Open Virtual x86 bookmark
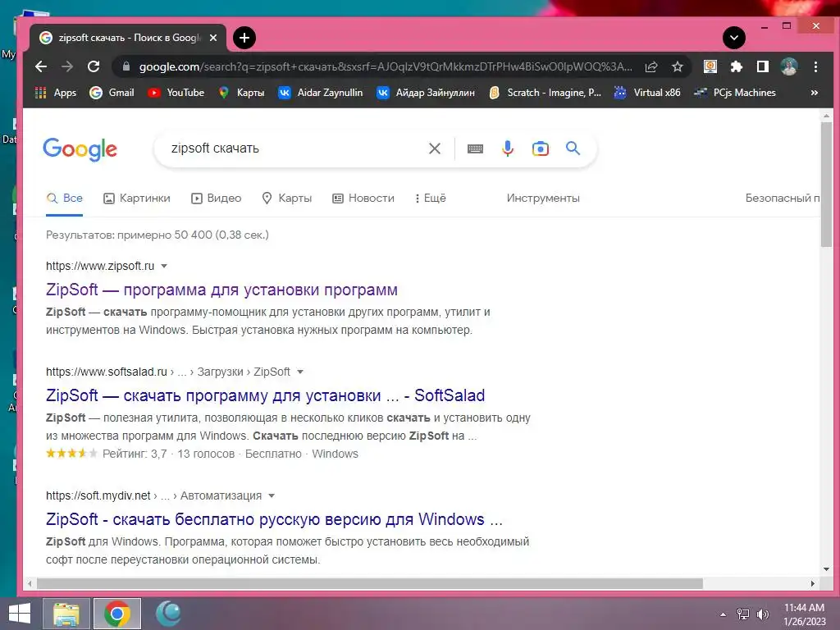This screenshot has height=630, width=840. coord(647,93)
